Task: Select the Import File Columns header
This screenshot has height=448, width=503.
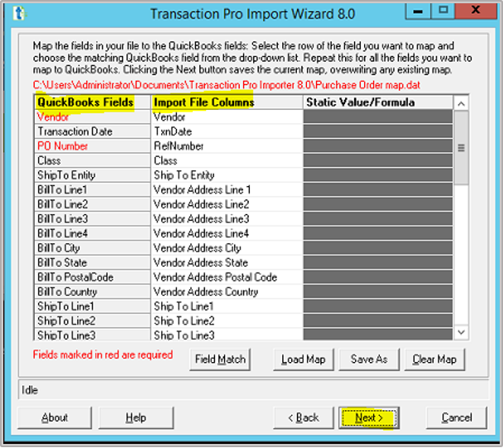Action: (x=227, y=102)
